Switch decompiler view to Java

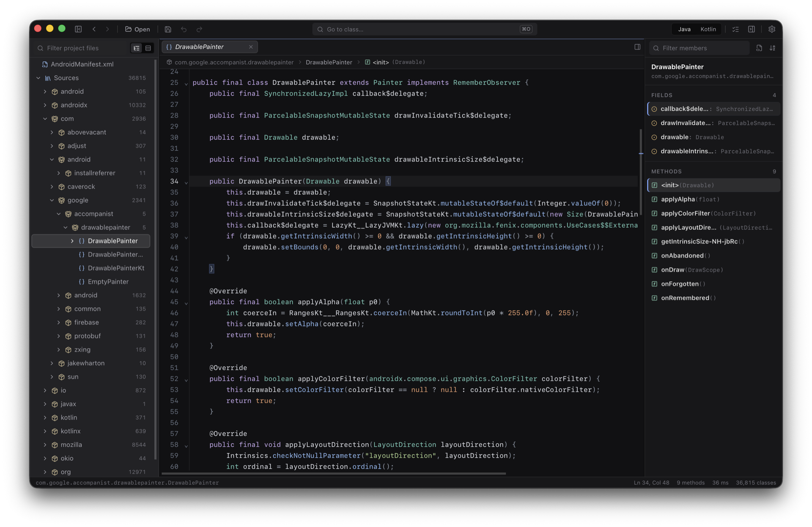684,29
